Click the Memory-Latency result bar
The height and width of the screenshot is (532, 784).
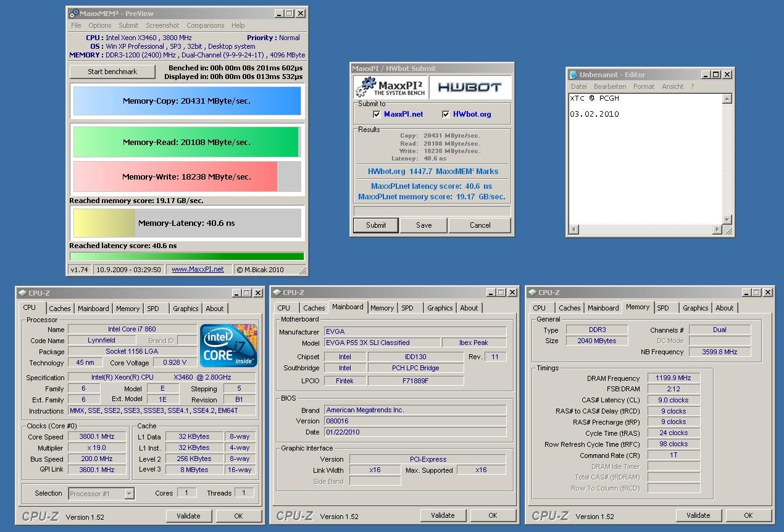187,223
